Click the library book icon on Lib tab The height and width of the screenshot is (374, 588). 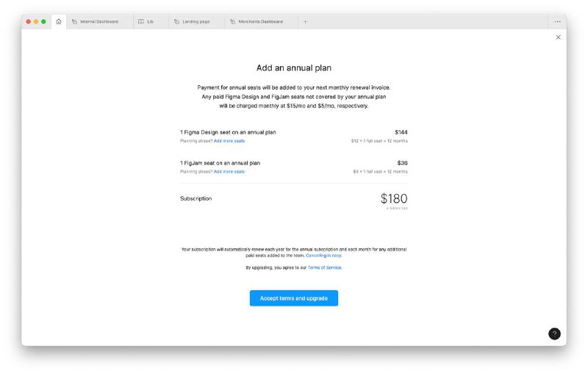141,22
